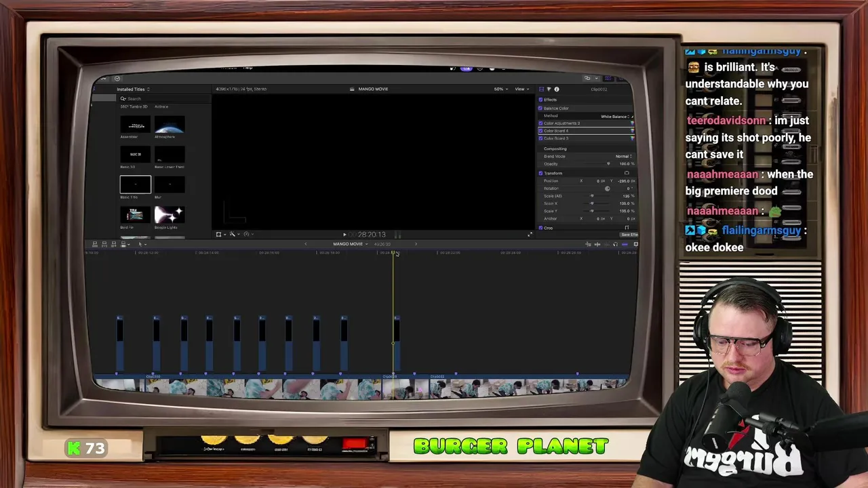Click the viewer transform tool icon

coord(218,234)
